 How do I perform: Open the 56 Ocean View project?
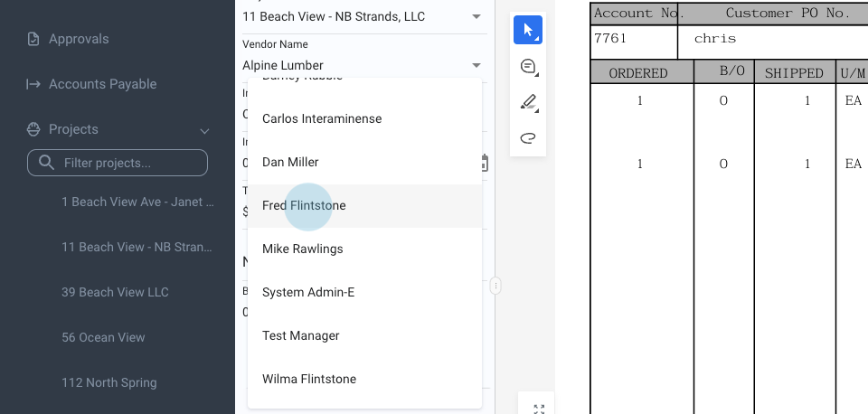pos(103,338)
